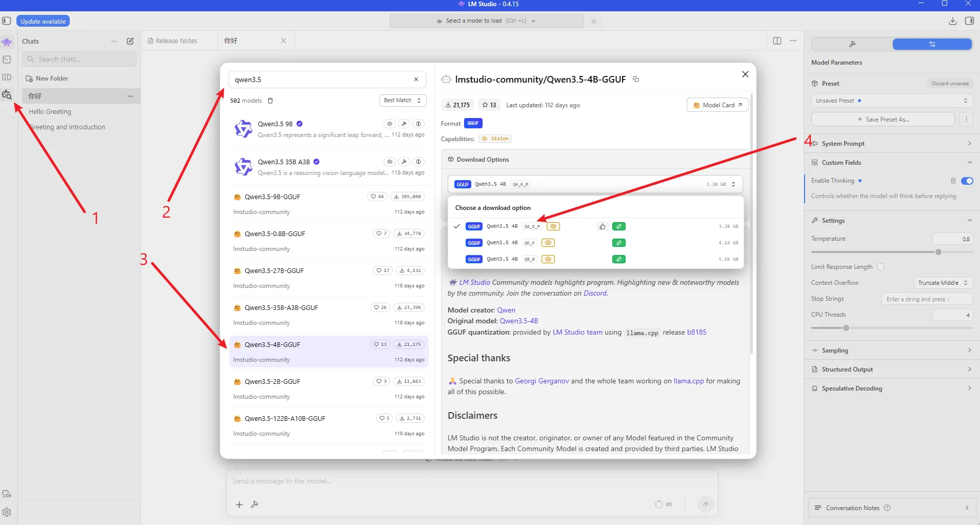Choose the Q4_K_M 3.38 GB download option
980x525 pixels.
click(596, 226)
